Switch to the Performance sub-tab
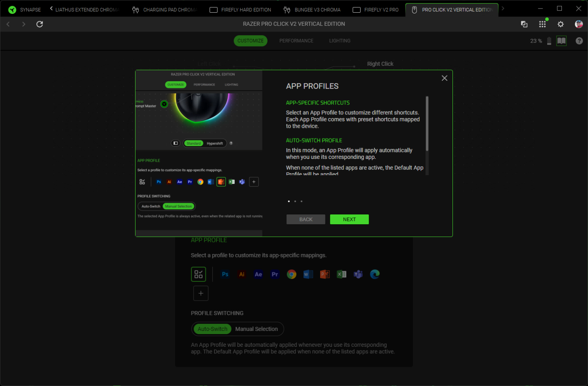This screenshot has height=386, width=588. pos(296,41)
